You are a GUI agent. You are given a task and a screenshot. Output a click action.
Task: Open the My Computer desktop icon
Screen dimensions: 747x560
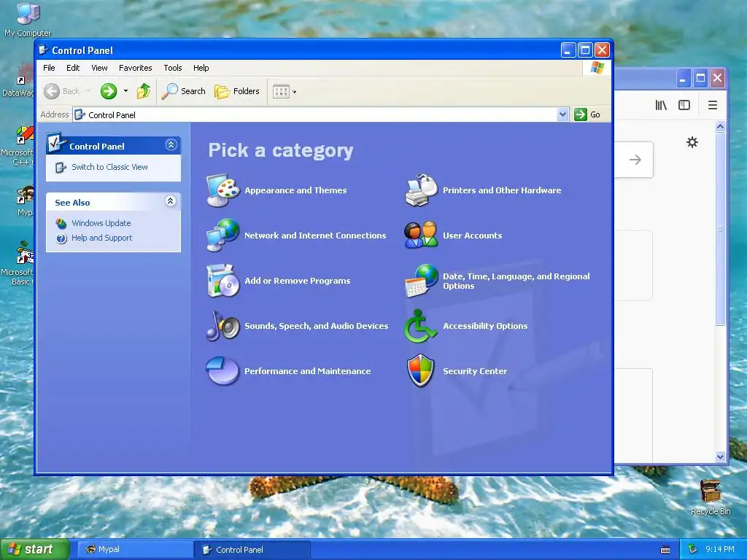pyautogui.click(x=28, y=20)
